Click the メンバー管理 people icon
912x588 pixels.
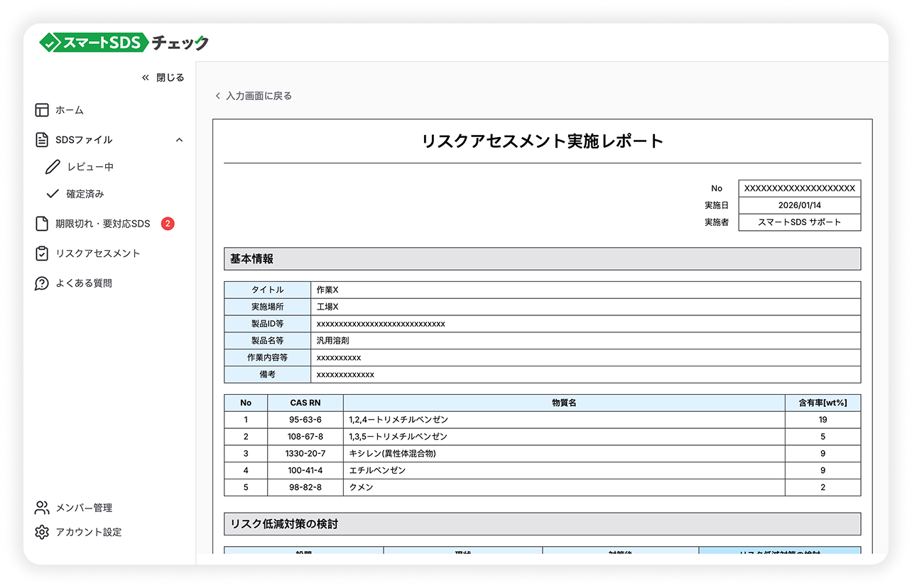point(43,507)
